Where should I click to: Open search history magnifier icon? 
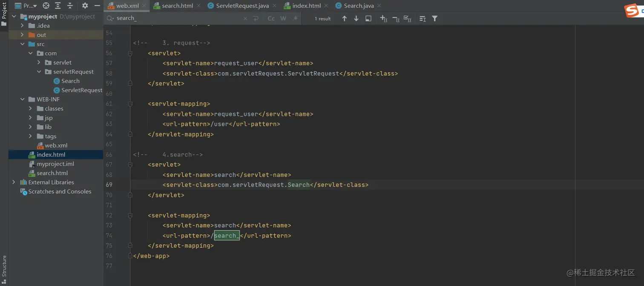110,18
